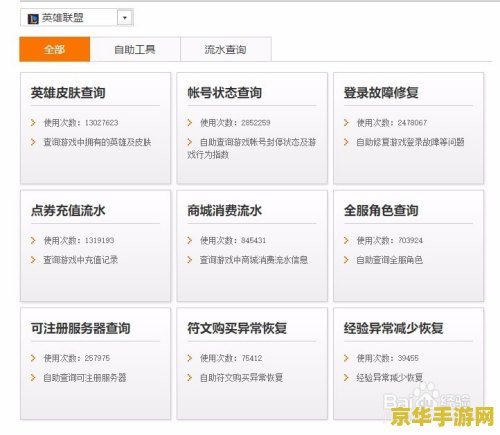The image size is (500, 435).
Task: Click 查询游戏中商城消费流水信息 description
Action: tap(254, 260)
